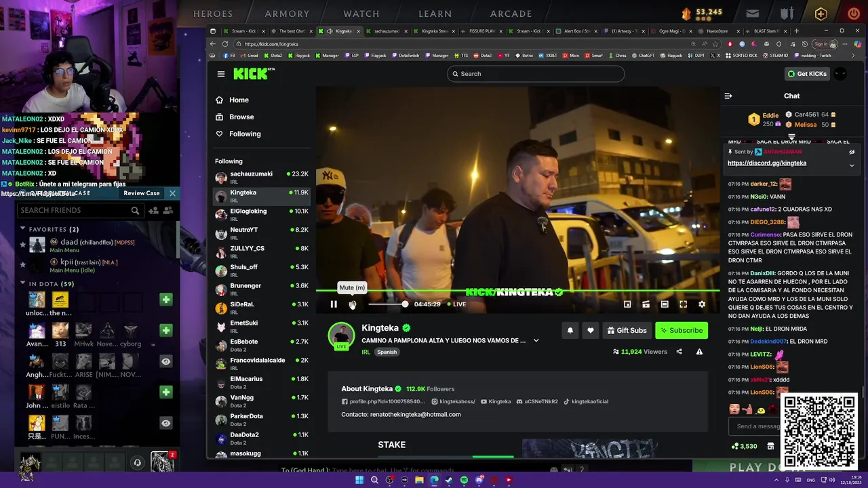Open NeutroYT channel in Following list
The width and height of the screenshot is (868, 488).
(x=262, y=233)
